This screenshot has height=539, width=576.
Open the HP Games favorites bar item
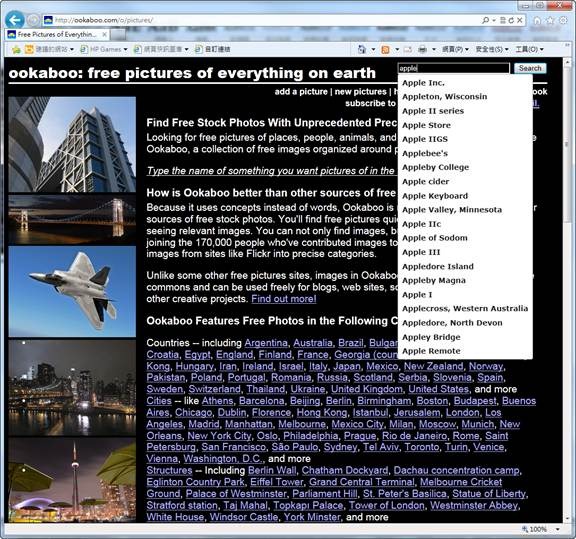(x=104, y=49)
